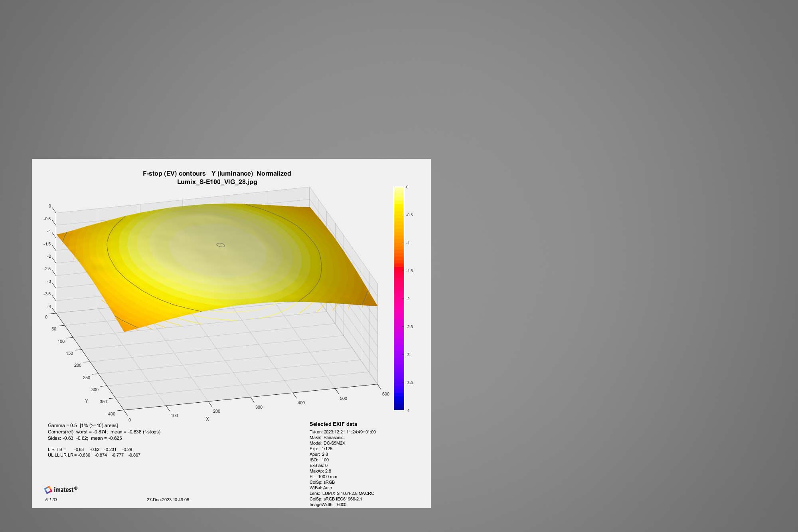This screenshot has width=798, height=532.
Task: Click the version number '5.1.33'
Action: point(51,500)
